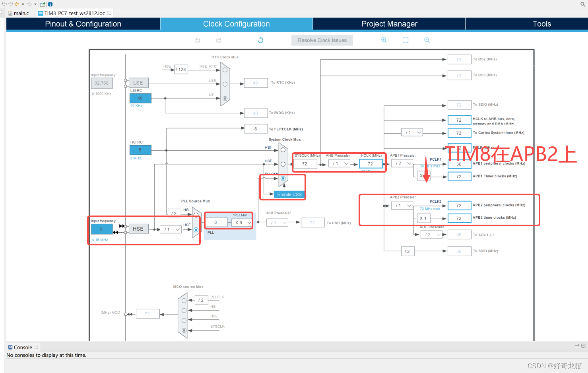The width and height of the screenshot is (588, 373).
Task: Click the HCLK 72 MHz field
Action: point(371,164)
